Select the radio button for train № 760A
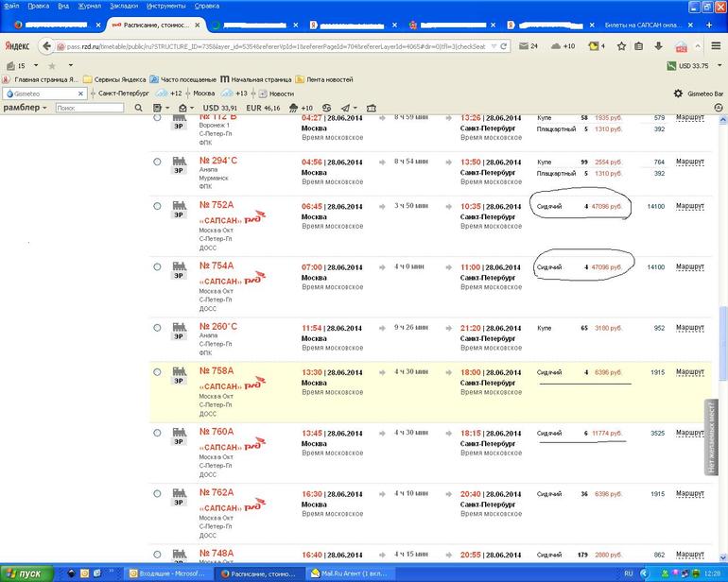728x582 pixels. coord(157,433)
